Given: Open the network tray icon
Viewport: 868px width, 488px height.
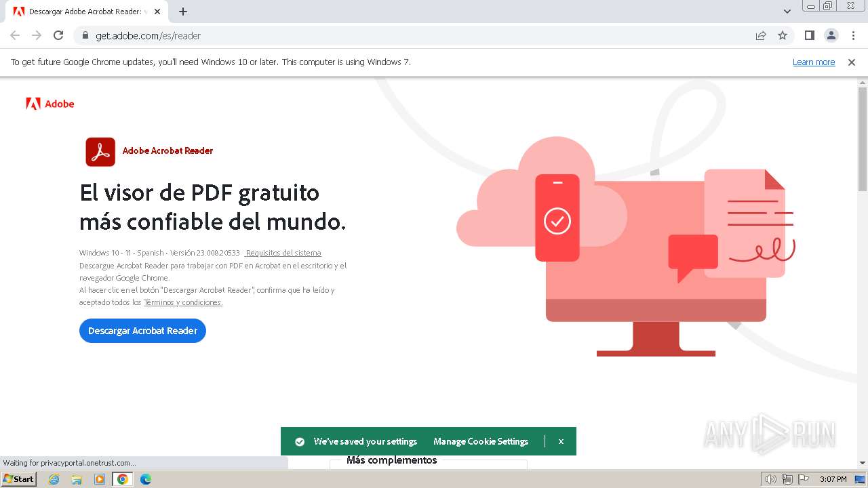Looking at the screenshot, I should (x=787, y=479).
